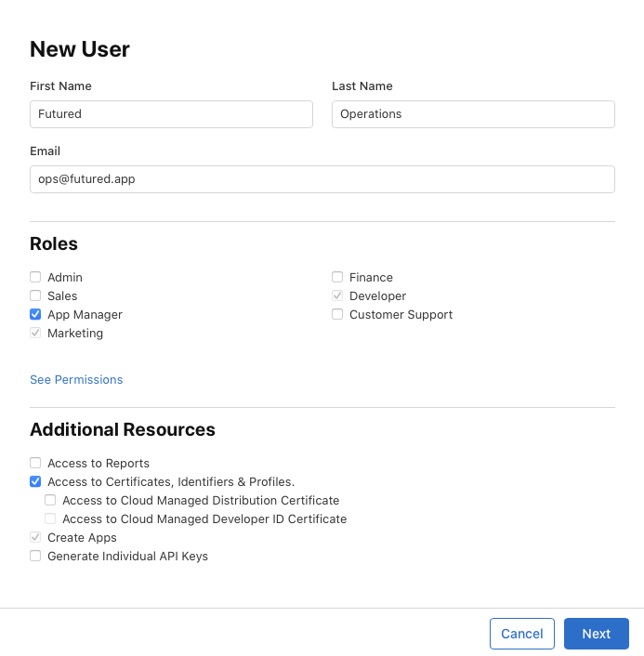The width and height of the screenshot is (644, 656).
Task: Enable Access to Cloud Managed Distribution Certificate
Action: pyautogui.click(x=50, y=500)
